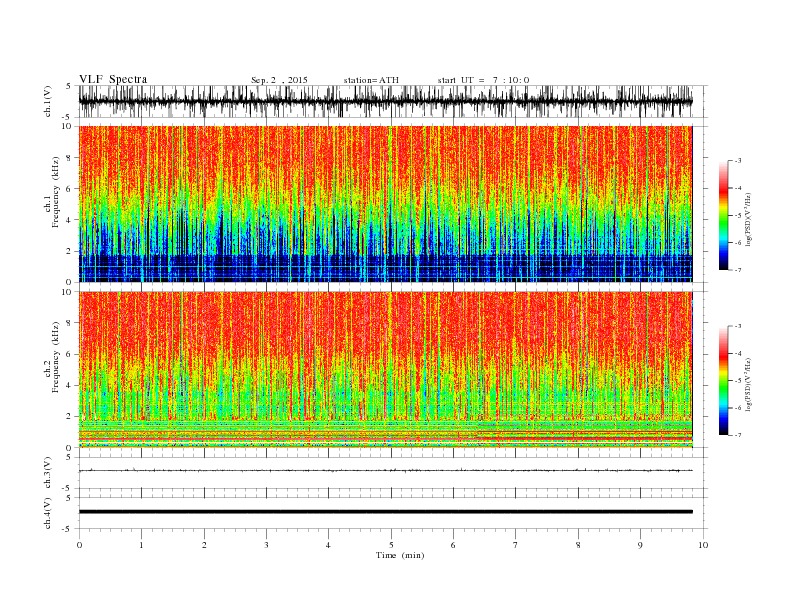The width and height of the screenshot is (792, 612).
Task: Click the ch.1 spectrogram color bar
Action: pyautogui.click(x=723, y=215)
